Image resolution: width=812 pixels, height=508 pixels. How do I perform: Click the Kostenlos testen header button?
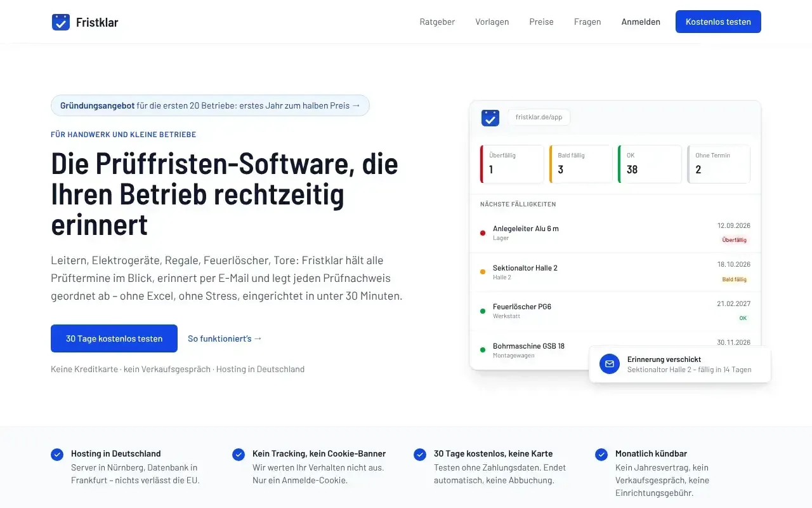pyautogui.click(x=718, y=22)
